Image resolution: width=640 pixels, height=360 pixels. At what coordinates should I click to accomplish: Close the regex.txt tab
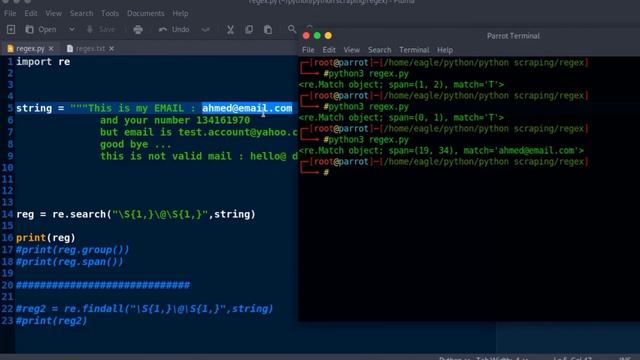(111, 49)
